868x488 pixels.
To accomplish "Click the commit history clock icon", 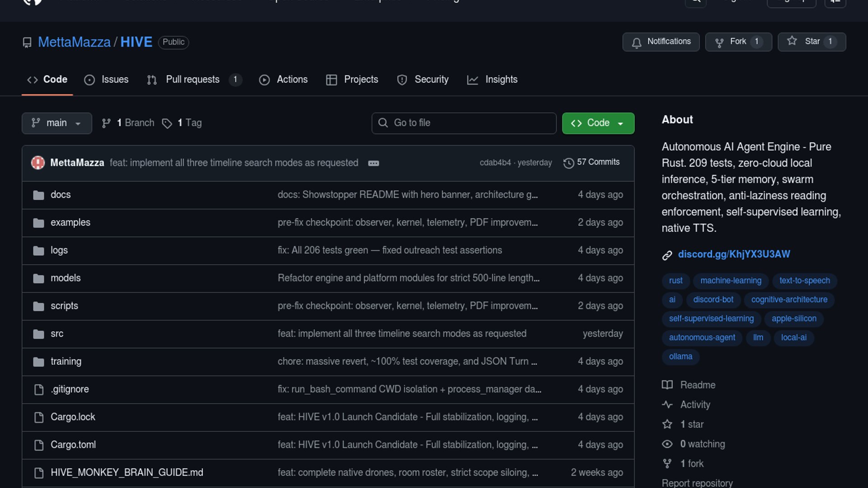I will click(568, 163).
